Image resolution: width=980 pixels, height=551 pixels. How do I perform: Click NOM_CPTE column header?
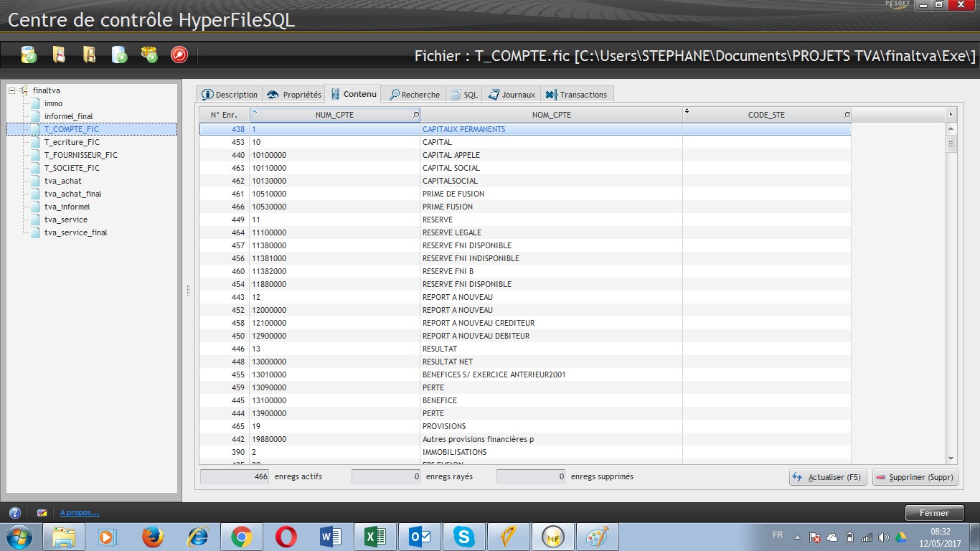point(551,115)
